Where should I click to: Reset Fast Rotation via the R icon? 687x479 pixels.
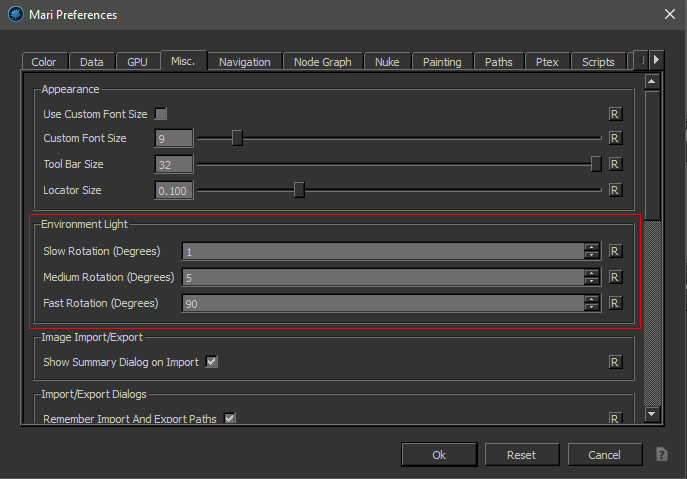click(x=616, y=303)
